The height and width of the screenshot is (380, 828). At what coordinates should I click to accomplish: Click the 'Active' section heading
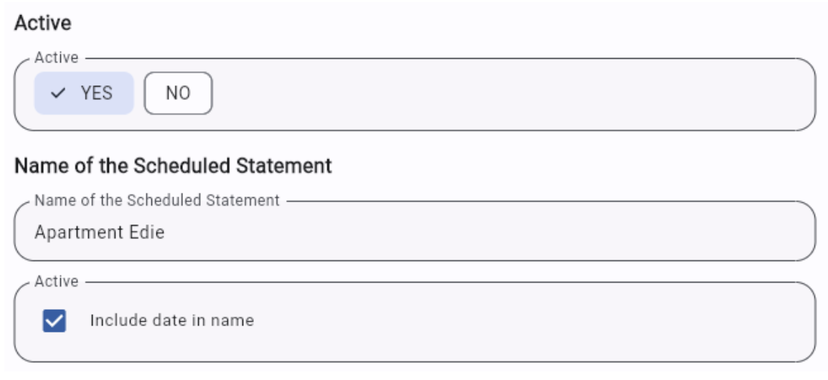(43, 23)
